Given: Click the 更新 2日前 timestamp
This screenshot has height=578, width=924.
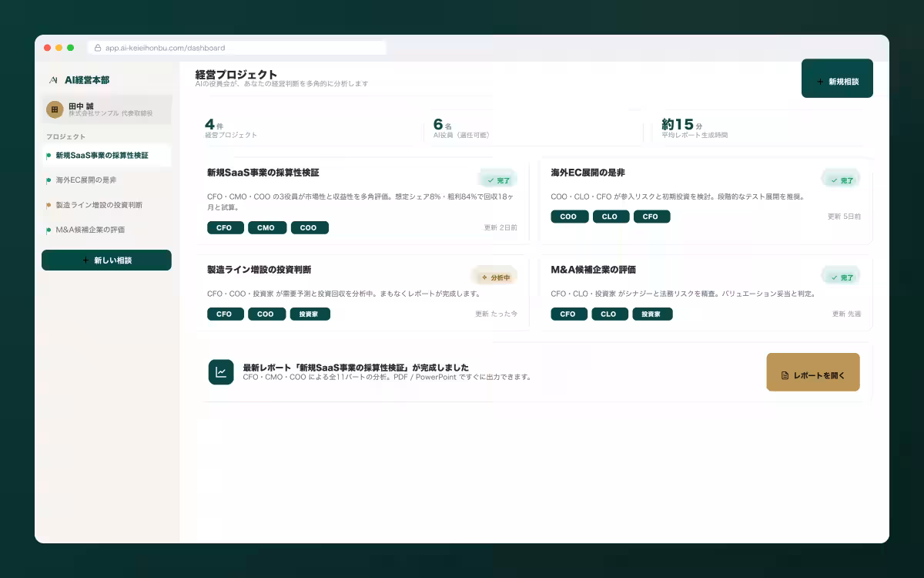Looking at the screenshot, I should 500,228.
